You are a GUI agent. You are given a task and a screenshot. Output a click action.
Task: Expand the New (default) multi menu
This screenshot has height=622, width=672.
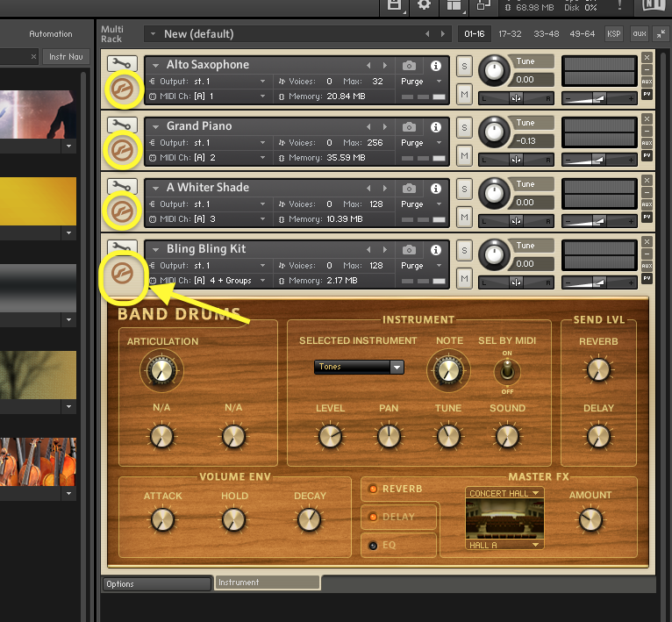153,34
